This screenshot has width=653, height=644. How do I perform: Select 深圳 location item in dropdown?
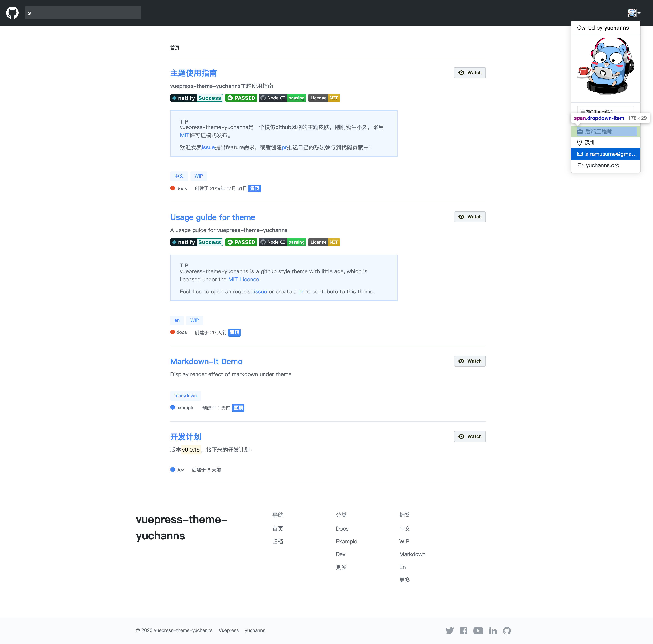pos(590,143)
